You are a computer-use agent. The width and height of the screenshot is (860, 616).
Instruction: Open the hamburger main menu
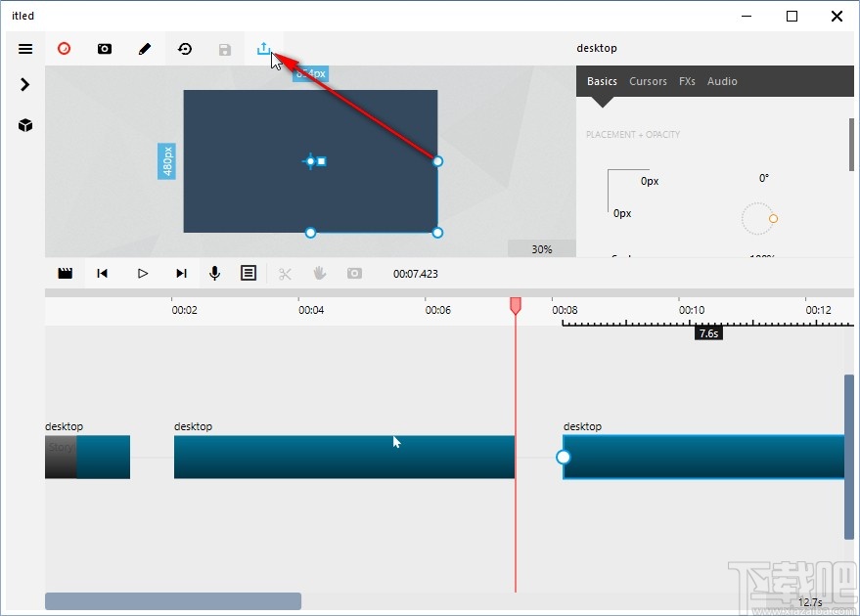(x=25, y=49)
